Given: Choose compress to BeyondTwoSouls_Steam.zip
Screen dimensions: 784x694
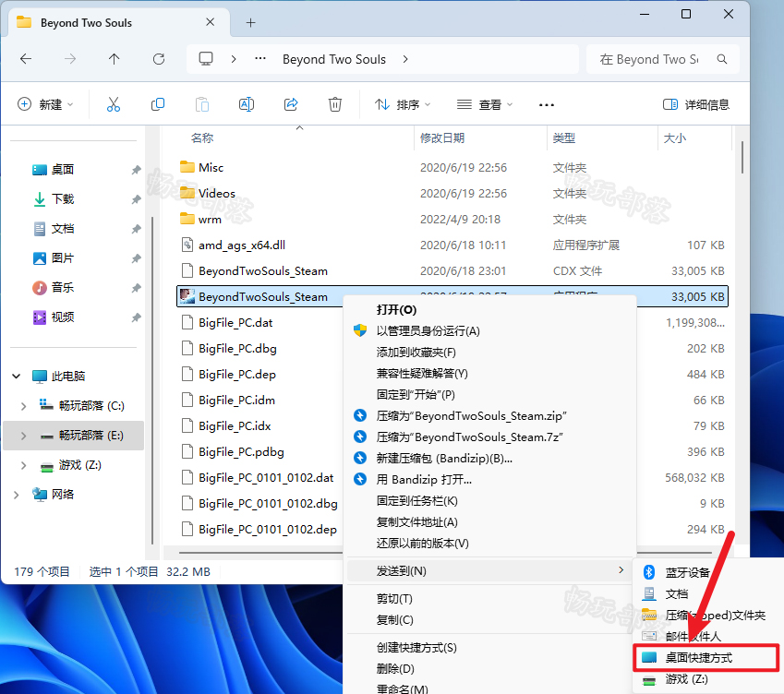Looking at the screenshot, I should tap(490, 415).
